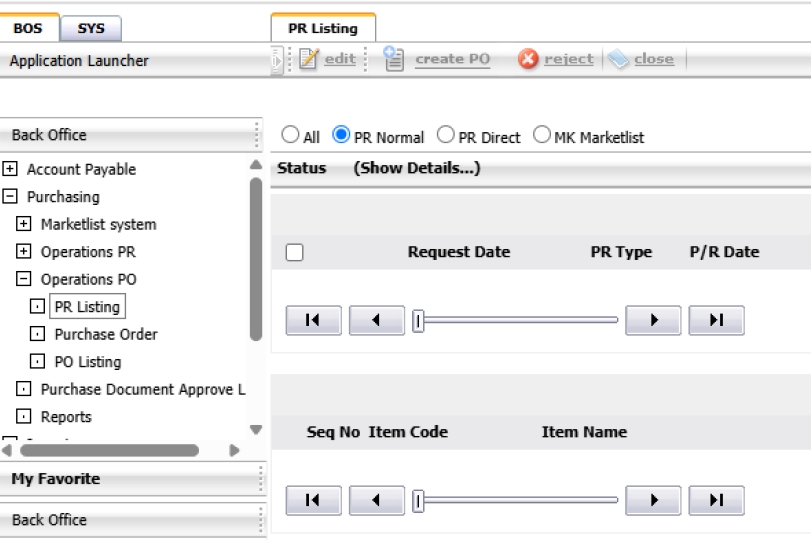Click the upper grid pager slider handle
Screen dimensions: 811x540
tap(419, 320)
